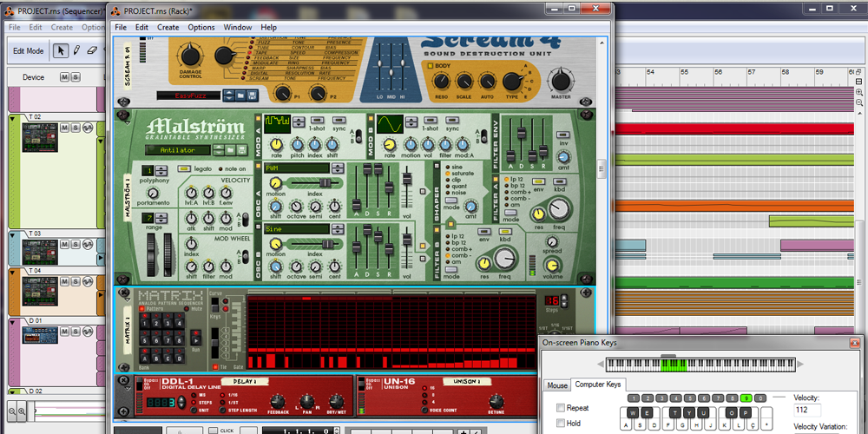The image size is (868, 434).
Task: Open the Help menu in Rack window
Action: tap(268, 27)
